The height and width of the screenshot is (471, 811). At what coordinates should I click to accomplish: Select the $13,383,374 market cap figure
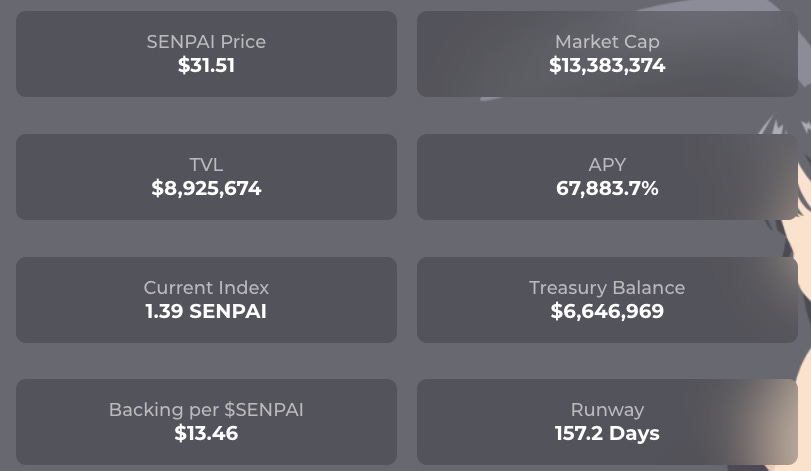pyautogui.click(x=607, y=65)
